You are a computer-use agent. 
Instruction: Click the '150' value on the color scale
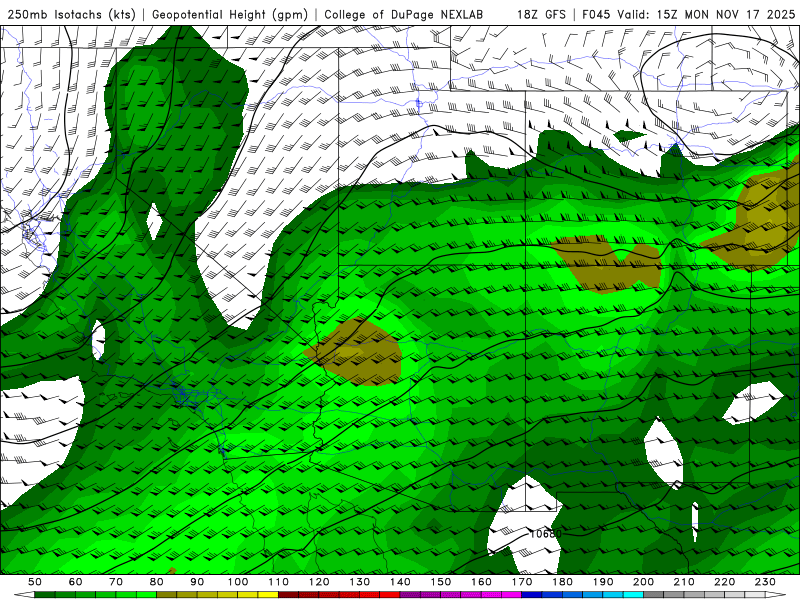441,582
